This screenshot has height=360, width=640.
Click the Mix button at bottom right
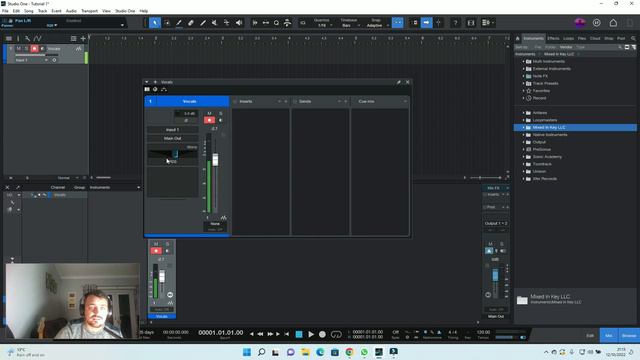click(x=609, y=336)
